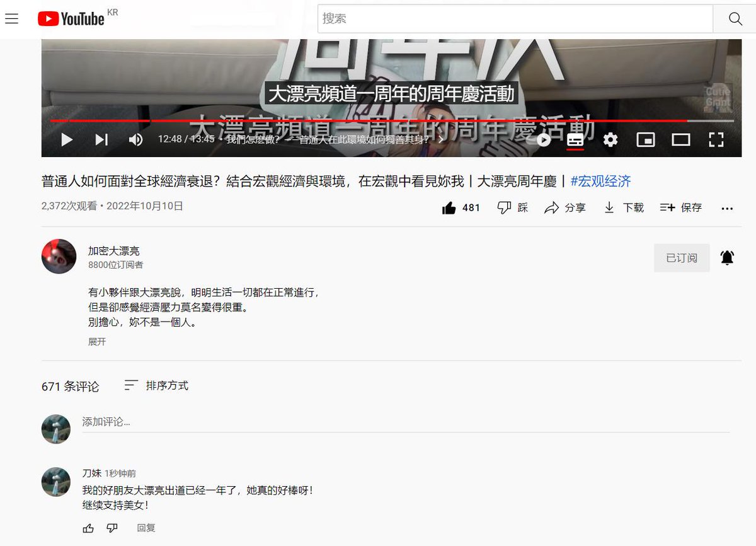Toggle the notification bell
Screen dimensions: 756x546
click(727, 258)
